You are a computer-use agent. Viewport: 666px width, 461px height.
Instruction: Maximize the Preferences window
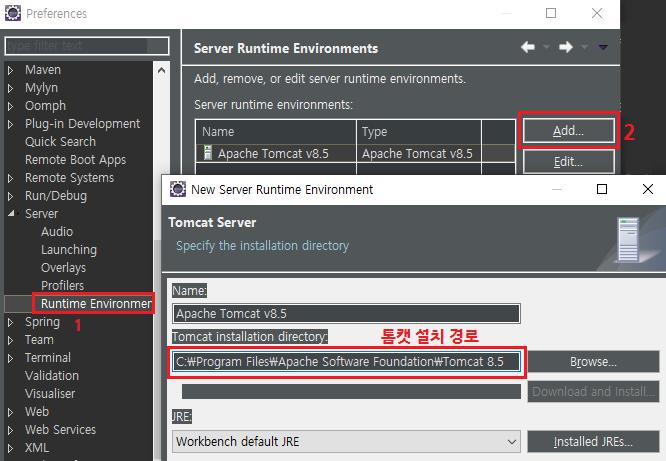point(551,13)
